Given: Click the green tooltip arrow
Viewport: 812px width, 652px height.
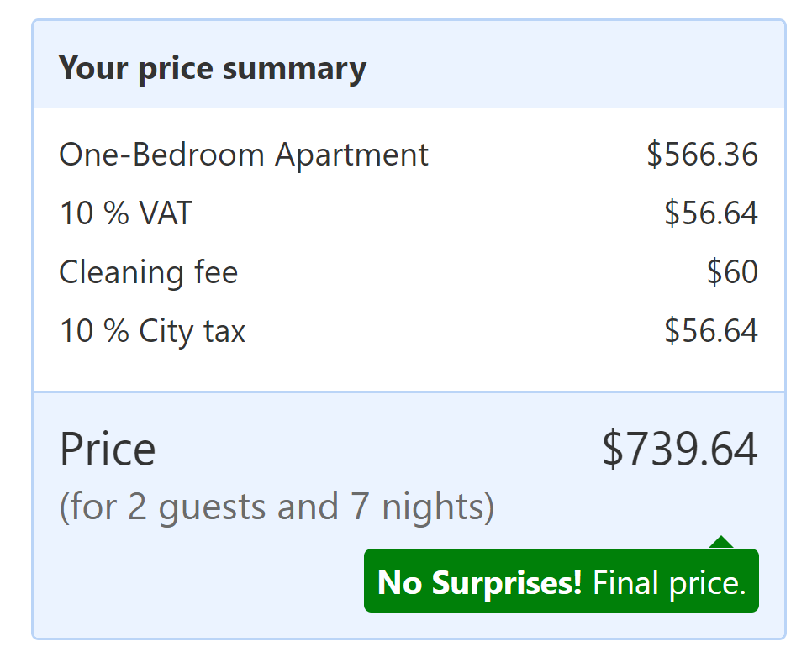Looking at the screenshot, I should 721,544.
